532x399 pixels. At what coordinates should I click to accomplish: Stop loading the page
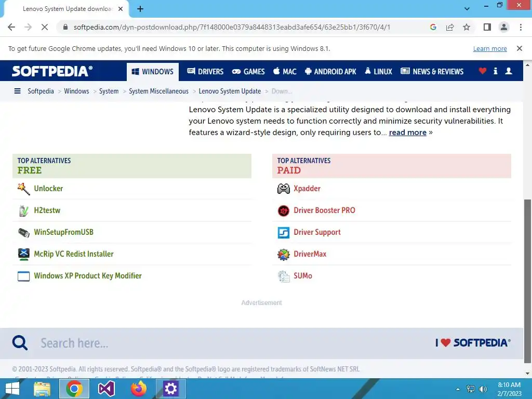pyautogui.click(x=45, y=27)
